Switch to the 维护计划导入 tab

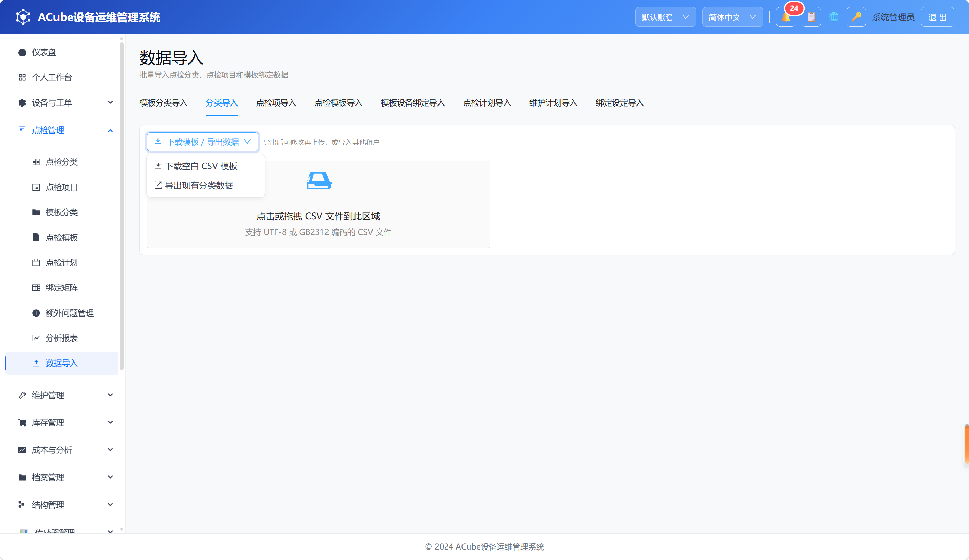click(553, 102)
